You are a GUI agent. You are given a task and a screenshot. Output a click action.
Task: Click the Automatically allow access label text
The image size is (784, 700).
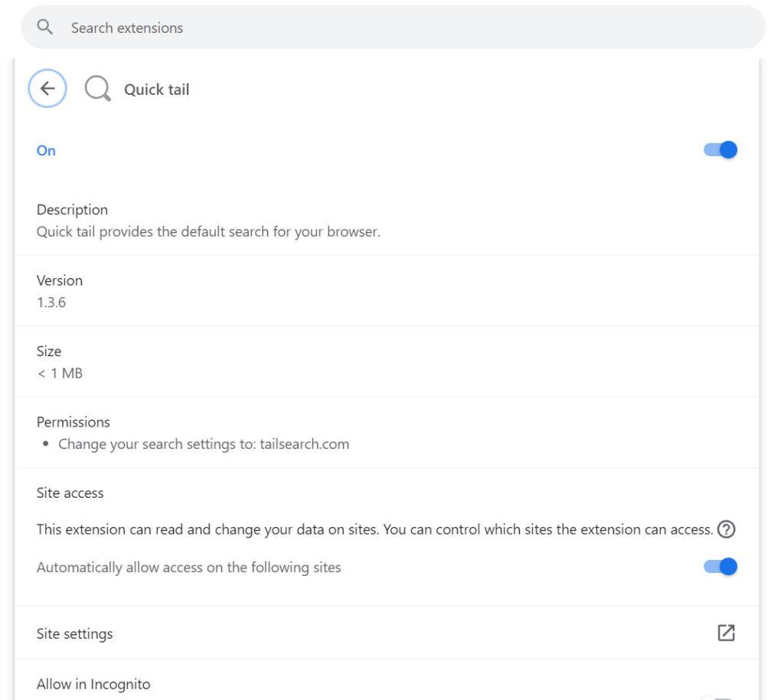(x=188, y=568)
